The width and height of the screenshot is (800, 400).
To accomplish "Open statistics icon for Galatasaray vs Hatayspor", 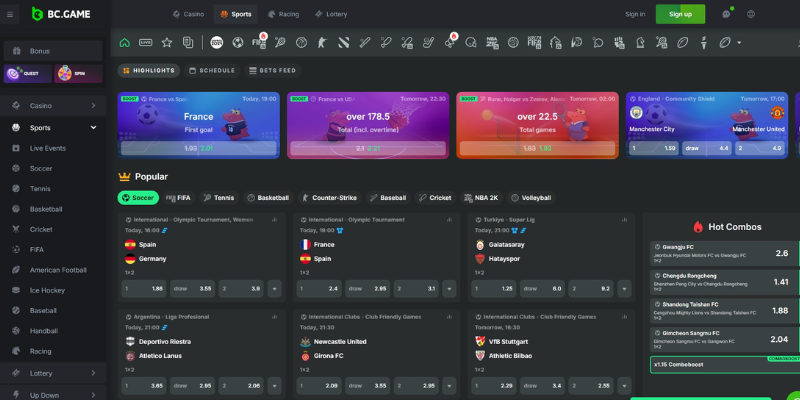I will pyautogui.click(x=624, y=220).
